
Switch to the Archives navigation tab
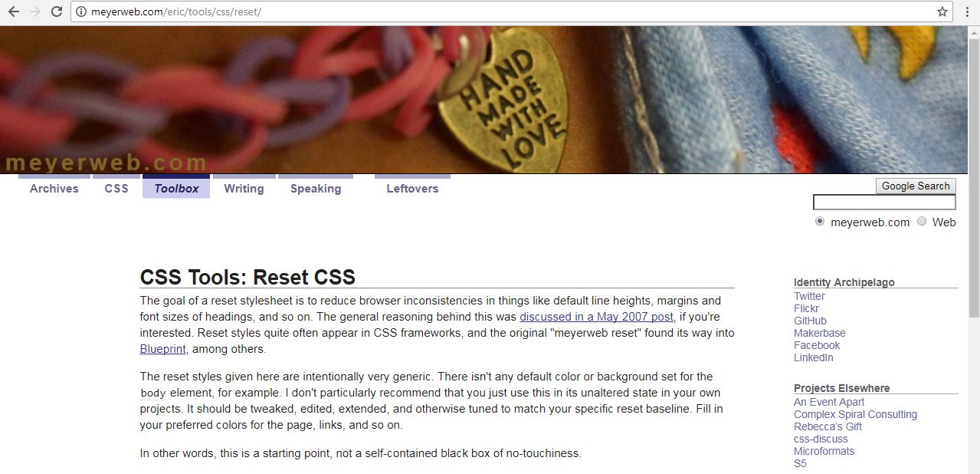(54, 187)
